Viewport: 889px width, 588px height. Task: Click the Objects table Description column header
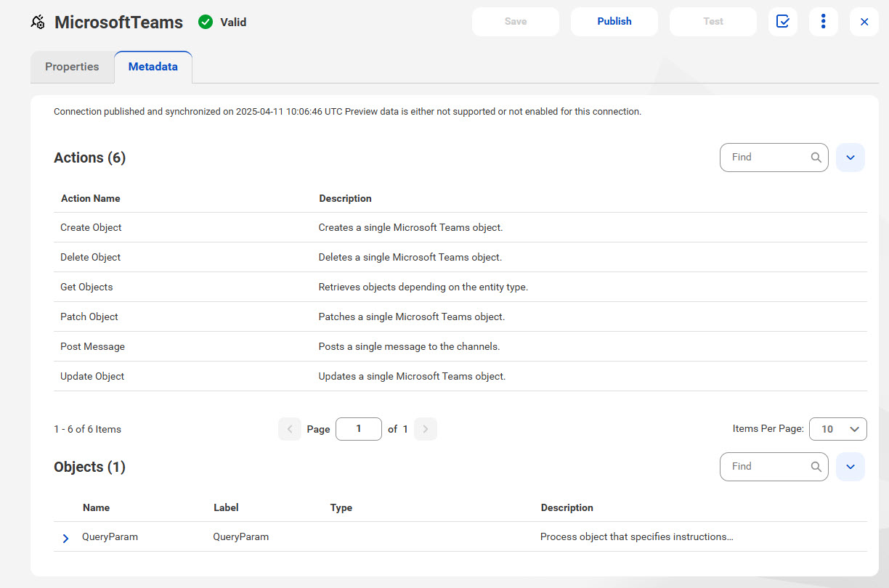pyautogui.click(x=567, y=507)
